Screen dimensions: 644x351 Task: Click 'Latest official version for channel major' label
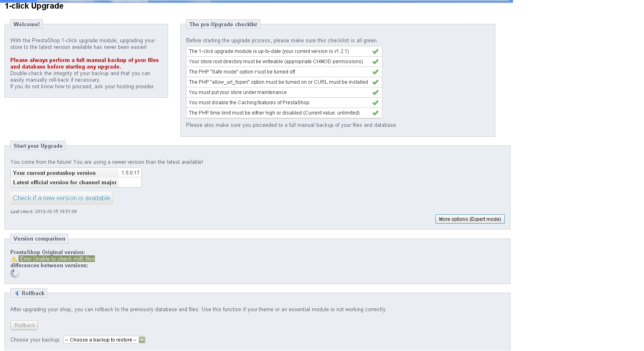point(65,183)
